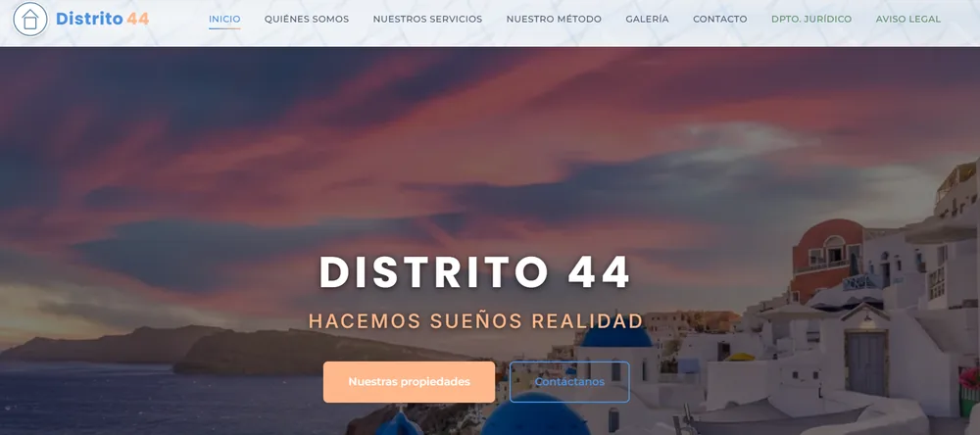Open Nuestros Servicios in navigation
This screenshot has width=980, height=435.
click(427, 20)
